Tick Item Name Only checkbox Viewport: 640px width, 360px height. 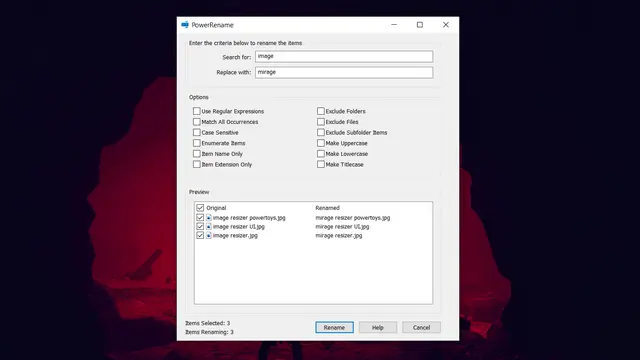click(x=197, y=153)
